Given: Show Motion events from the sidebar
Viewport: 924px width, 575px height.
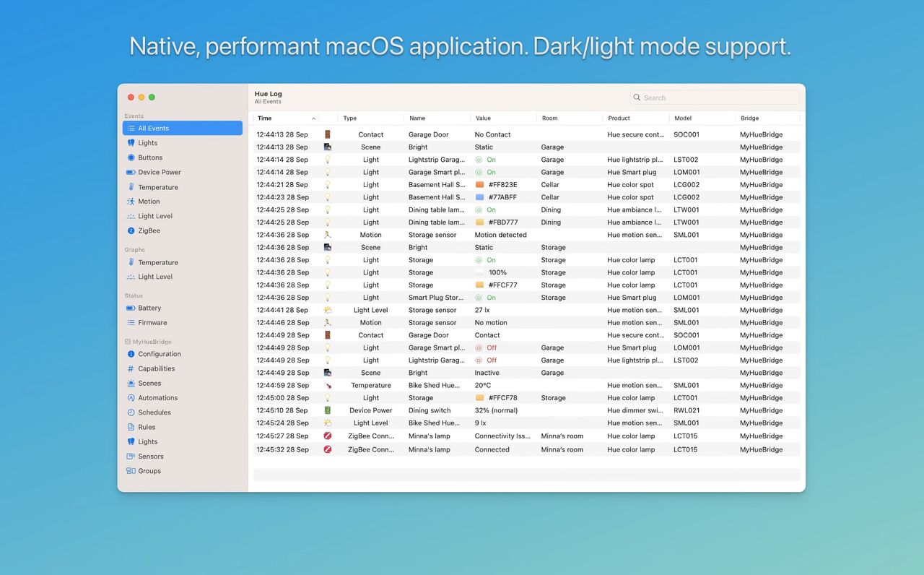Looking at the screenshot, I should pos(149,202).
